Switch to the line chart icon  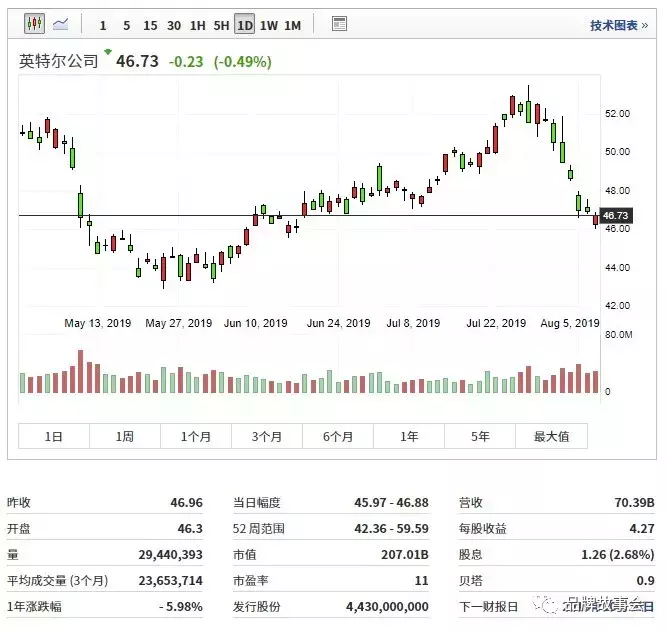click(x=60, y=24)
